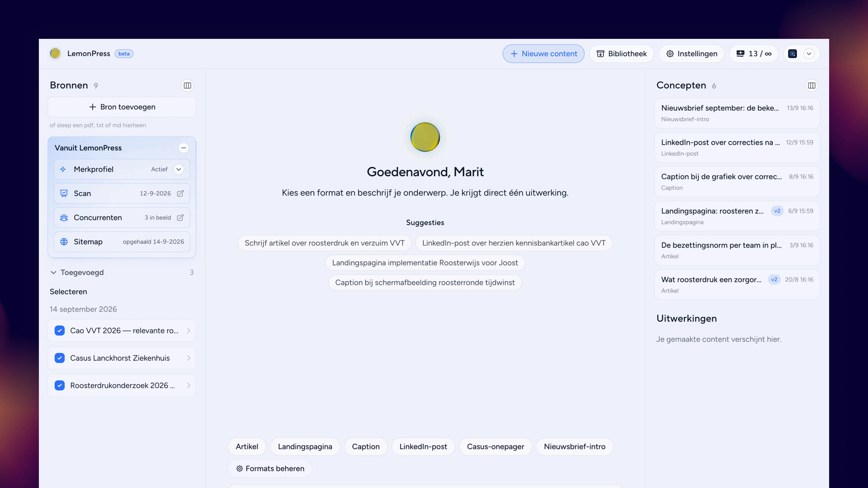This screenshot has height=488, width=868.
Task: Uncheck Casus Lanckhorst Ziekenhuis checkbox
Action: (x=60, y=358)
